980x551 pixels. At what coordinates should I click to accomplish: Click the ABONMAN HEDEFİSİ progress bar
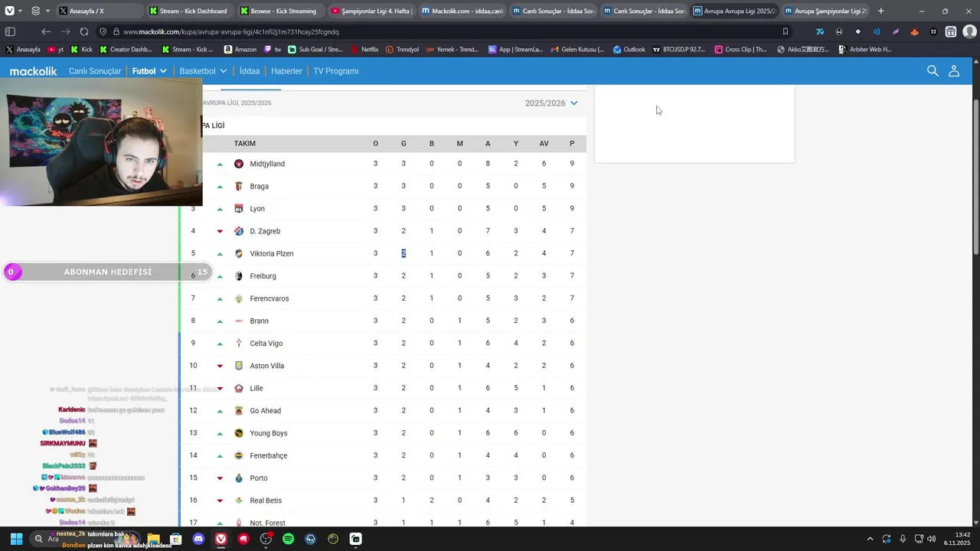[108, 272]
